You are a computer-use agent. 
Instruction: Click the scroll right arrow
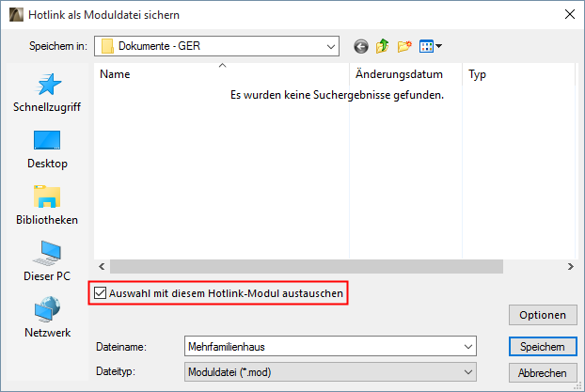[570, 266]
